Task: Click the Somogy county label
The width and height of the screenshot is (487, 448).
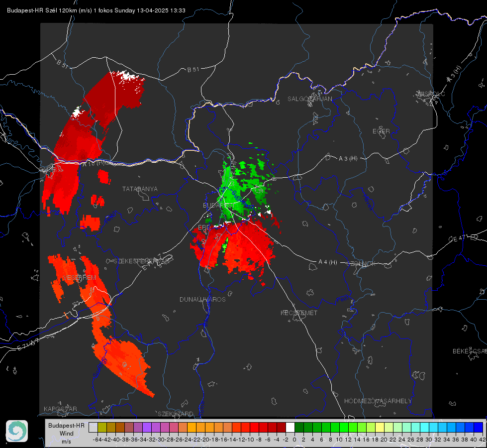Action: (x=100, y=367)
